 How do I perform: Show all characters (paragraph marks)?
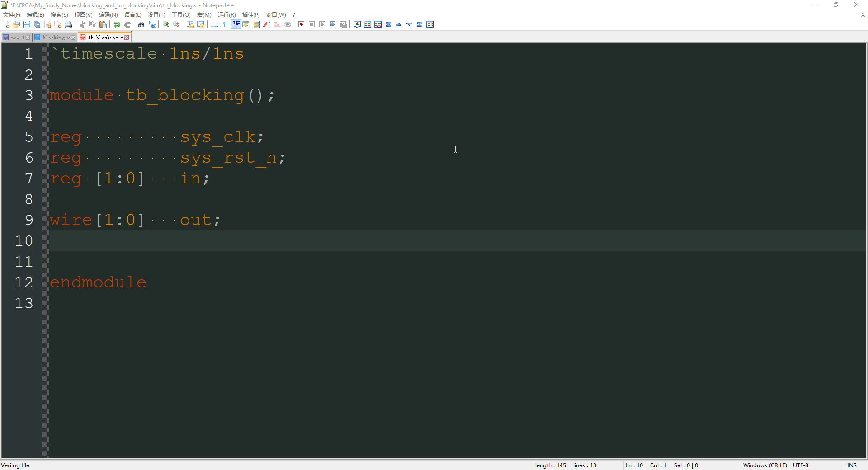pyautogui.click(x=225, y=24)
